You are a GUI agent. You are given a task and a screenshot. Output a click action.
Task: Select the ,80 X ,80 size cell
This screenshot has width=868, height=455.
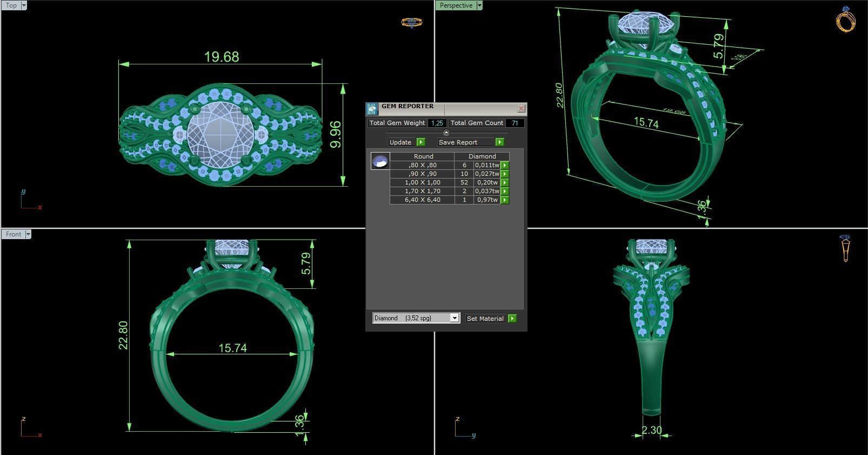[x=422, y=165]
